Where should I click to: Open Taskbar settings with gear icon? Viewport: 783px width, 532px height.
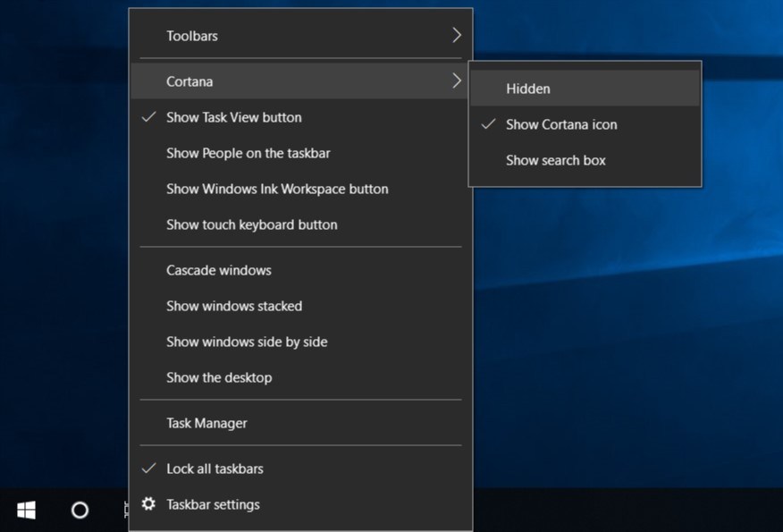(x=213, y=504)
